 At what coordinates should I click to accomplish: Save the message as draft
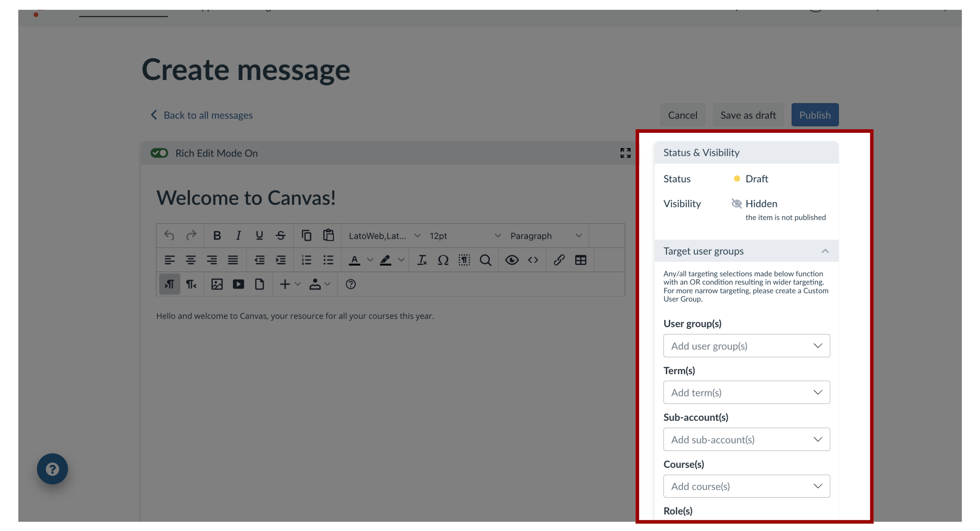coord(748,115)
